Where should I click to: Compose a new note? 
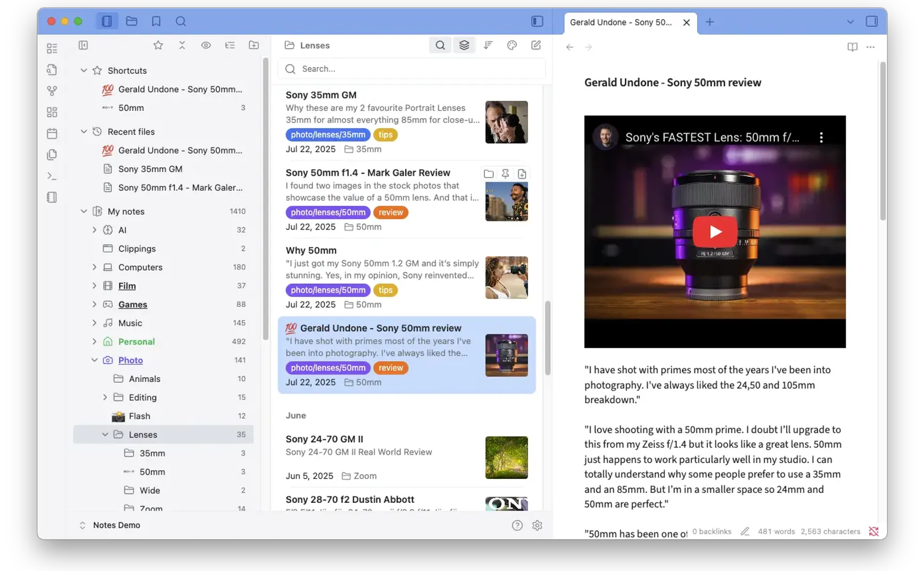[536, 45]
